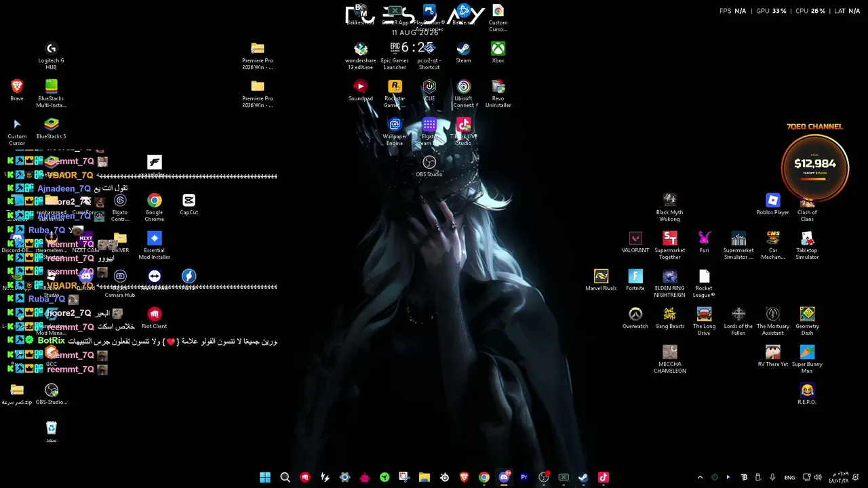
Task: Open ENG input language switcher
Action: pyautogui.click(x=789, y=478)
